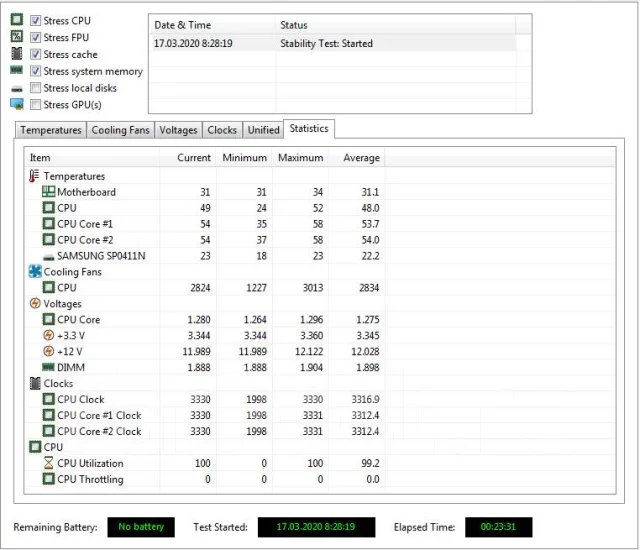Click the Clocks group chip icon
Screen dimensions: 640x550
coord(35,383)
